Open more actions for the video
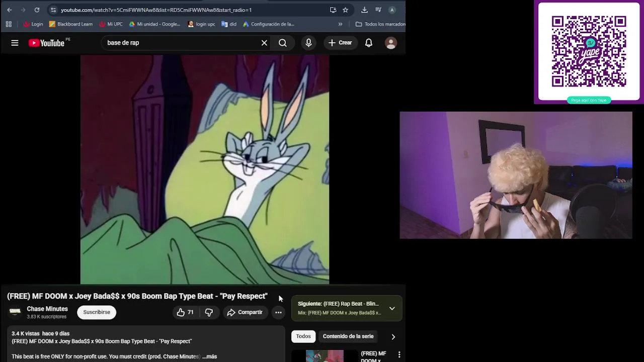Image resolution: width=644 pixels, height=362 pixels. [278, 312]
